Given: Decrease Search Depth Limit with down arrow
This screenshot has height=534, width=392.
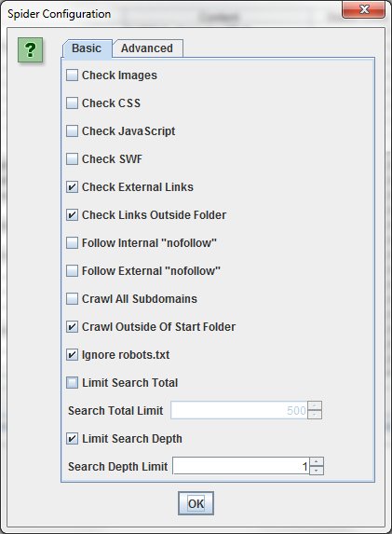Looking at the screenshot, I should [x=317, y=471].
